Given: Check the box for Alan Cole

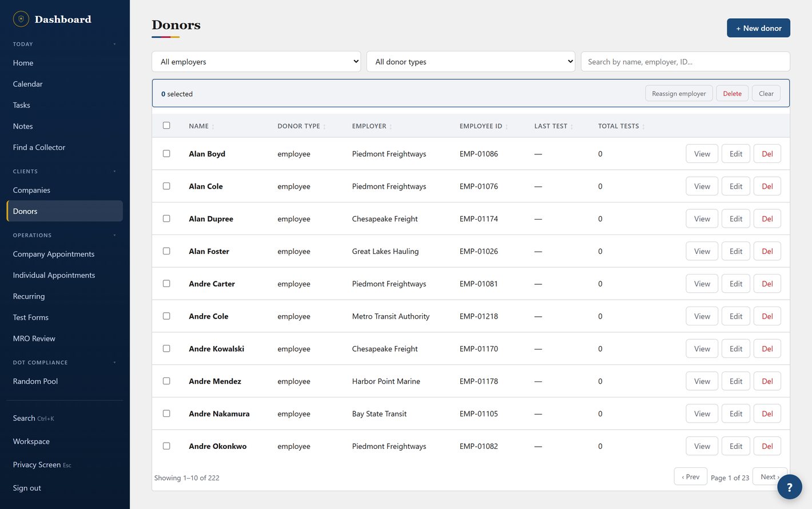Looking at the screenshot, I should coord(166,186).
